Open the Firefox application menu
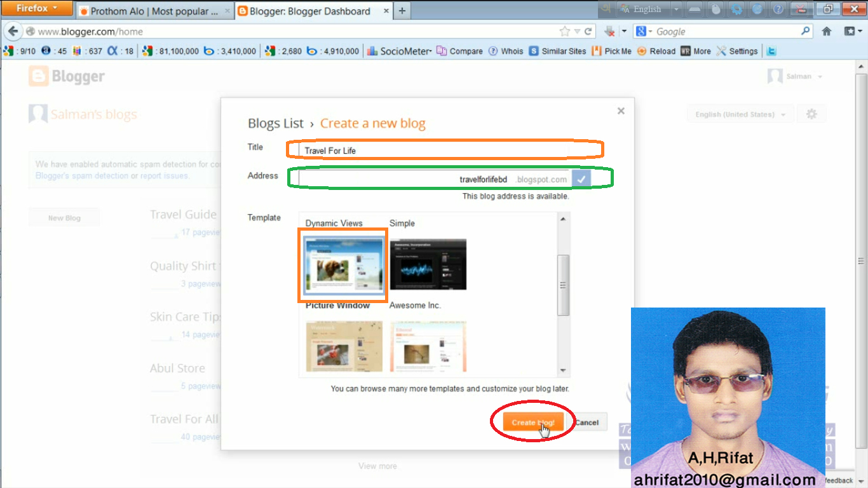The image size is (868, 488). (x=37, y=8)
